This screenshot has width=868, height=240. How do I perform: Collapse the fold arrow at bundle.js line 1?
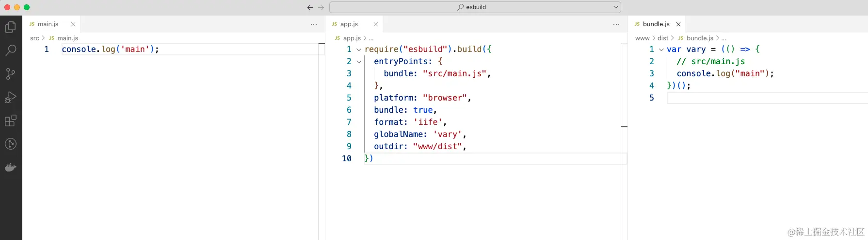pyautogui.click(x=661, y=50)
